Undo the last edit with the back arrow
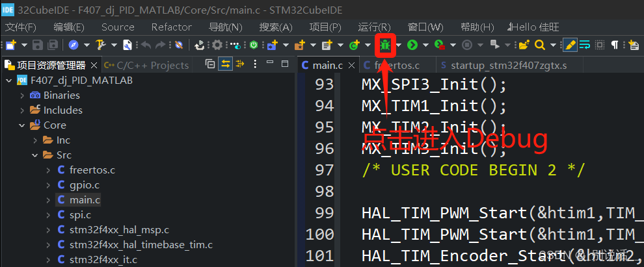The height and width of the screenshot is (267, 644). (x=146, y=45)
